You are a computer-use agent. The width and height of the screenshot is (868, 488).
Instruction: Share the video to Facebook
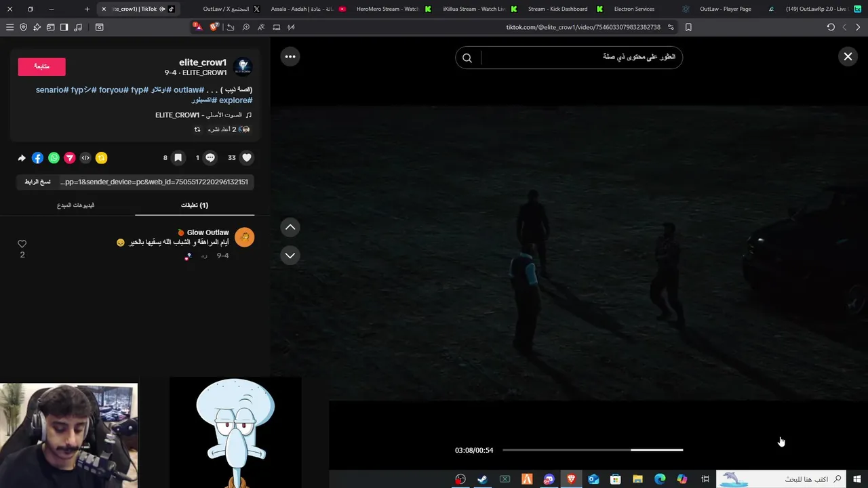[x=37, y=158]
